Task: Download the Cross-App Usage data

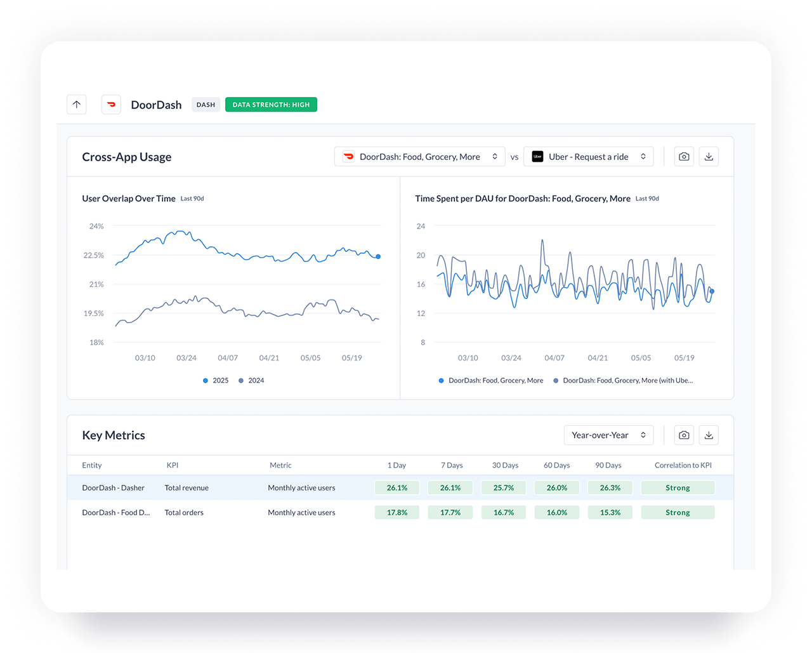Action: pos(709,157)
